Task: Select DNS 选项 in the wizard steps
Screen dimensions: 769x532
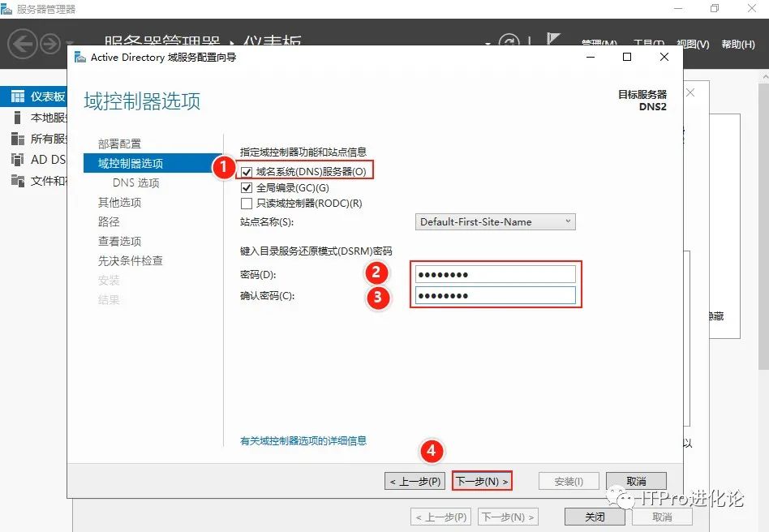Action: (x=135, y=182)
